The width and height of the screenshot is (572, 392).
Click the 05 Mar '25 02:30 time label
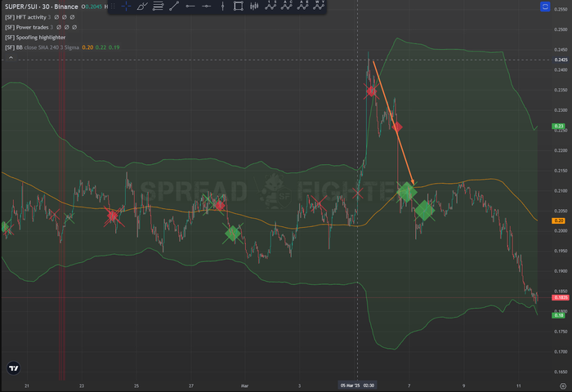pyautogui.click(x=357, y=385)
